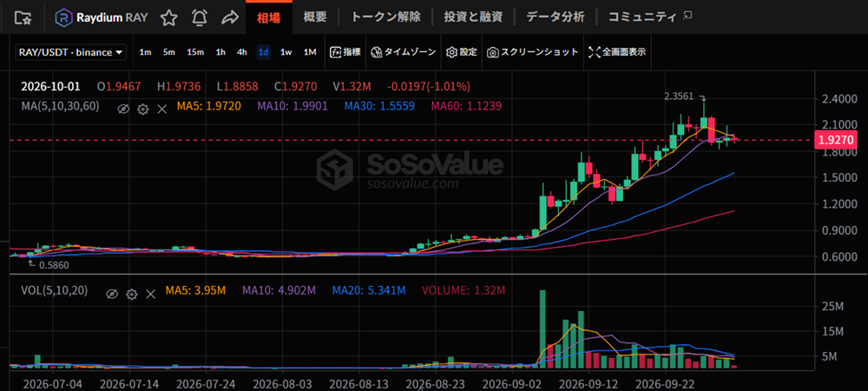Viewport: 868px width, 391px height.
Task: Set a price alert bell icon
Action: click(200, 17)
